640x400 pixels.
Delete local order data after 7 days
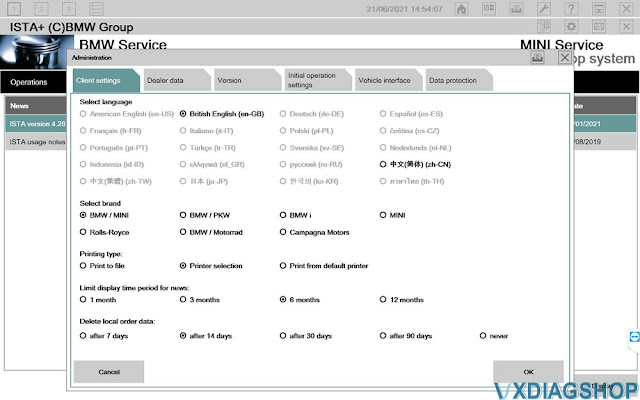[104, 336]
